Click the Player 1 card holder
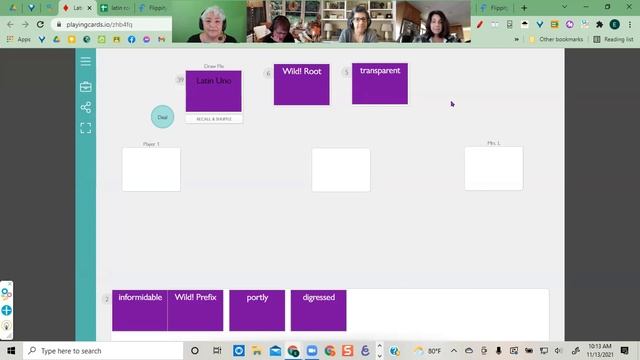Screen dimensions: 640x360 point(151,169)
